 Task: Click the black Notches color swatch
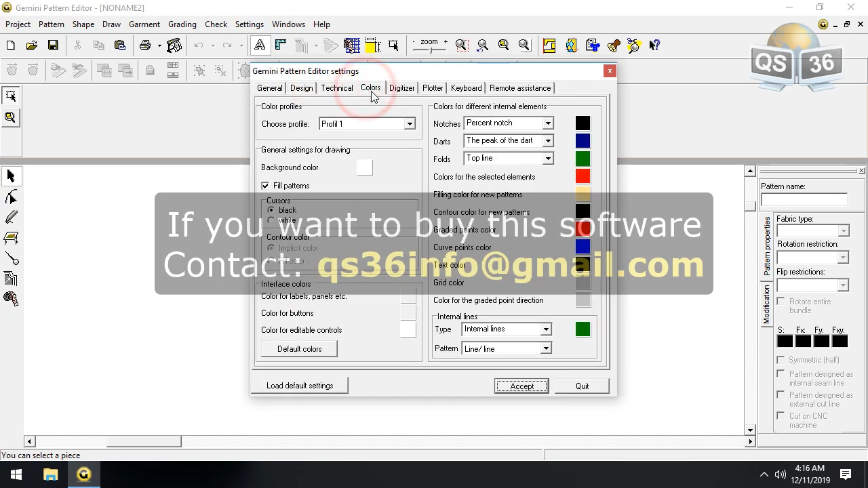click(583, 123)
